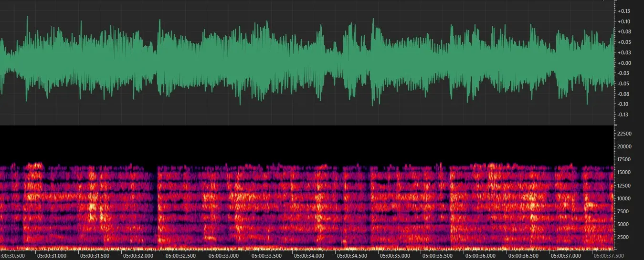Click the 05:00:34.500 timeline tick label

coord(352,256)
